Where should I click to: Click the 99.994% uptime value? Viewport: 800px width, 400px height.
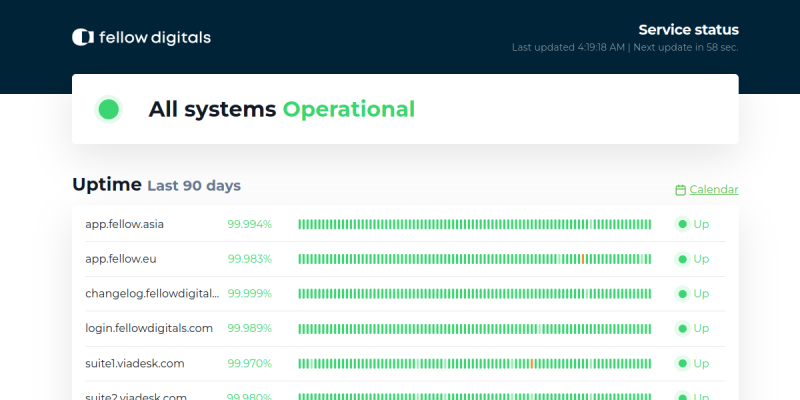click(249, 224)
